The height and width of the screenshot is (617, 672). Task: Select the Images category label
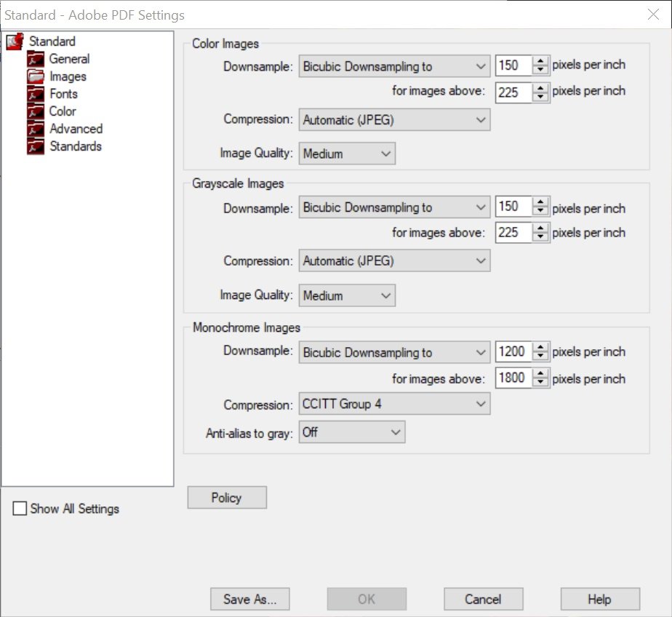coord(68,76)
